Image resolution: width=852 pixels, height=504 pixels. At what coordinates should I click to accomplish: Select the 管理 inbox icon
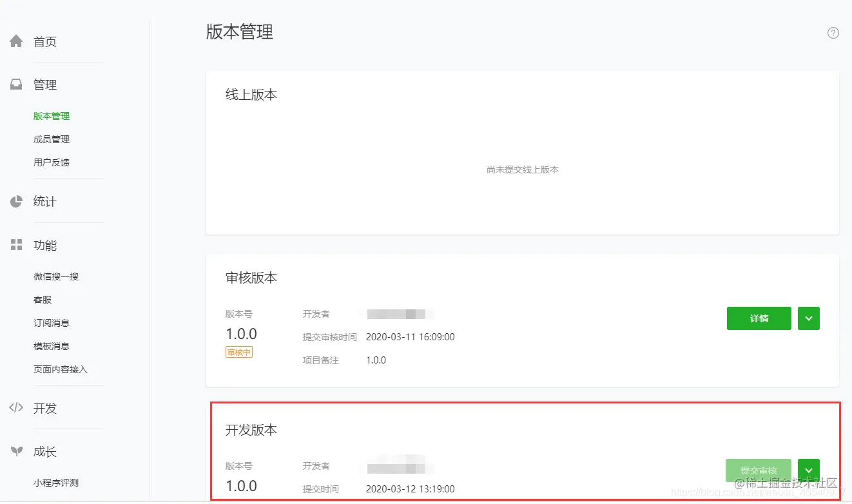coord(15,84)
